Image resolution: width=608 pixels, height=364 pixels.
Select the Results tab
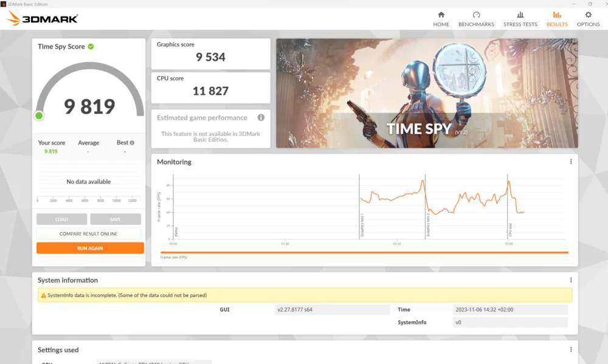click(x=557, y=19)
